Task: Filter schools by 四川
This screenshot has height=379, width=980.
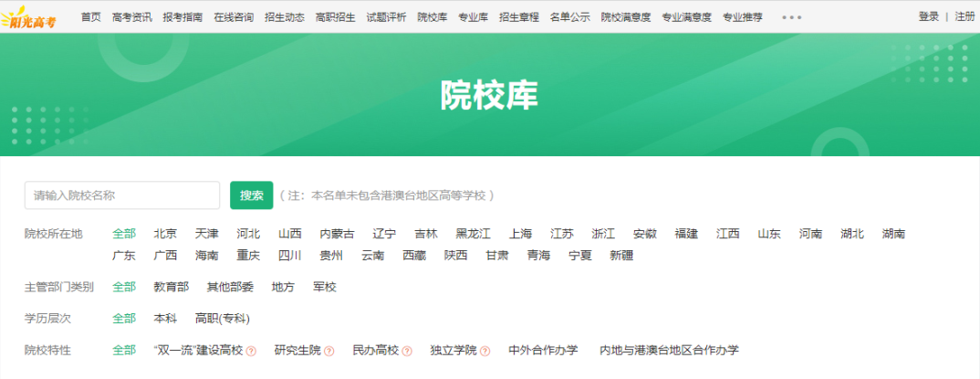Action: pyautogui.click(x=290, y=255)
